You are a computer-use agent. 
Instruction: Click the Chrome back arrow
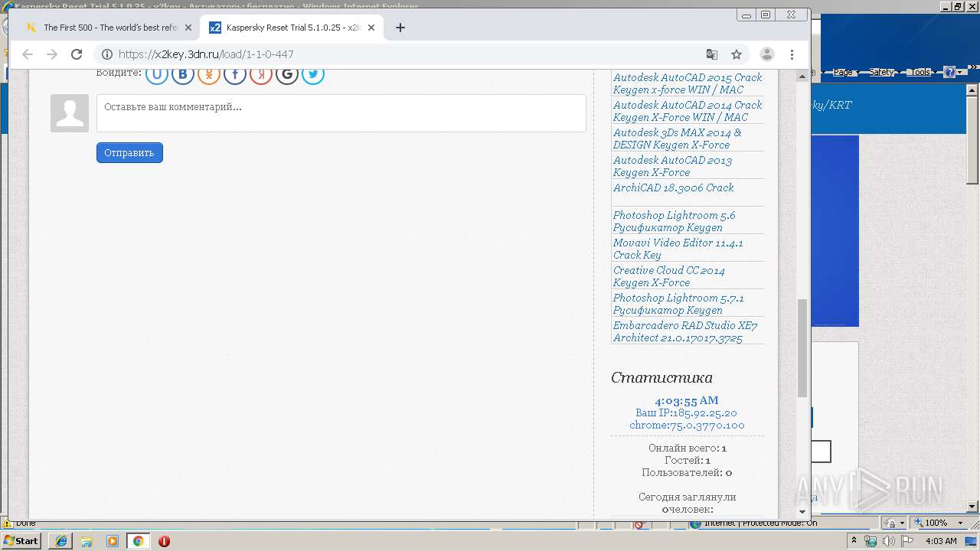tap(28, 54)
